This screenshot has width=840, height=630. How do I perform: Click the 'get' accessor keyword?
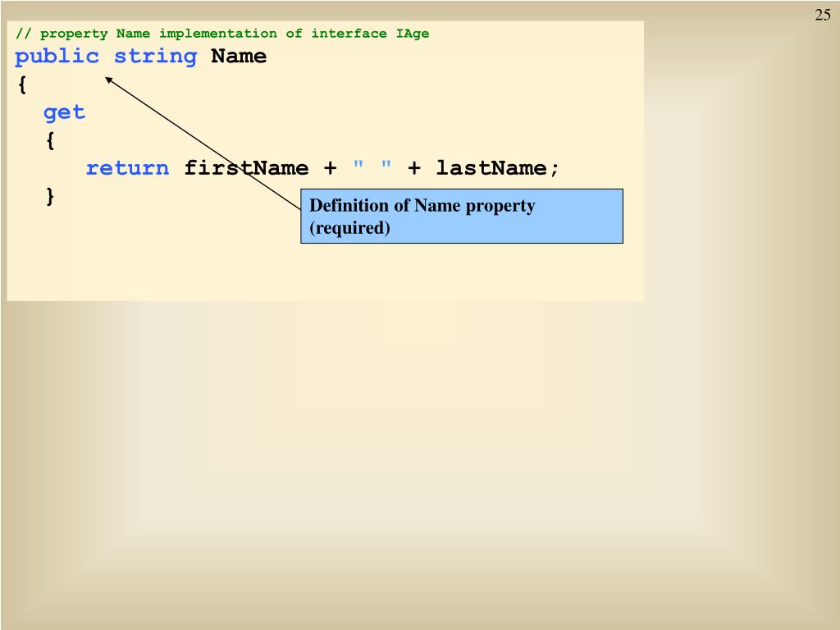[x=64, y=113]
